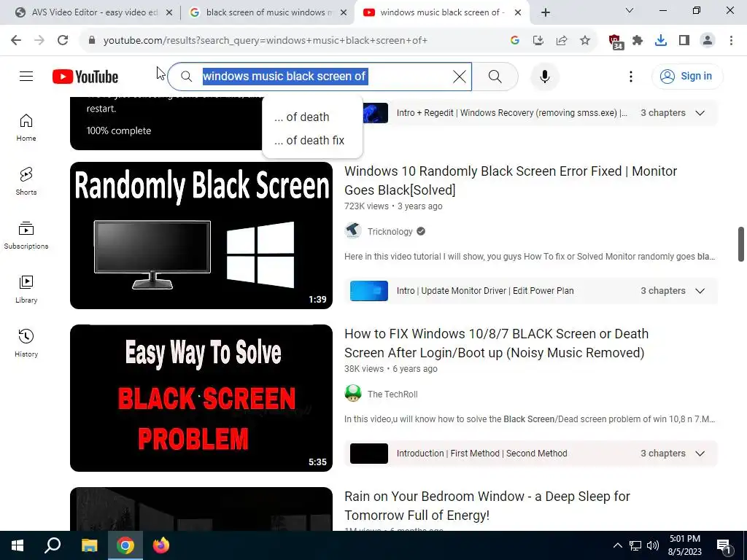Click the Google icon in the address bar
747x560 pixels.
[514, 41]
